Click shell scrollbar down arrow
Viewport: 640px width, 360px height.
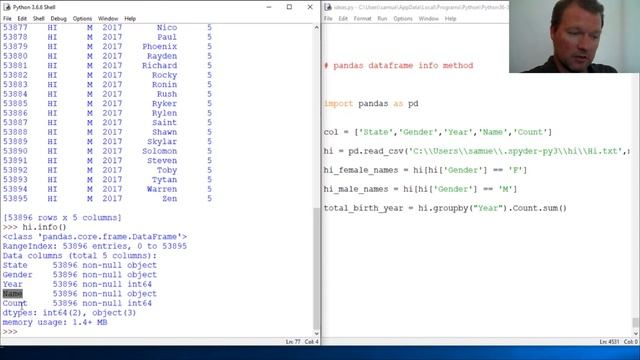[x=316, y=333]
